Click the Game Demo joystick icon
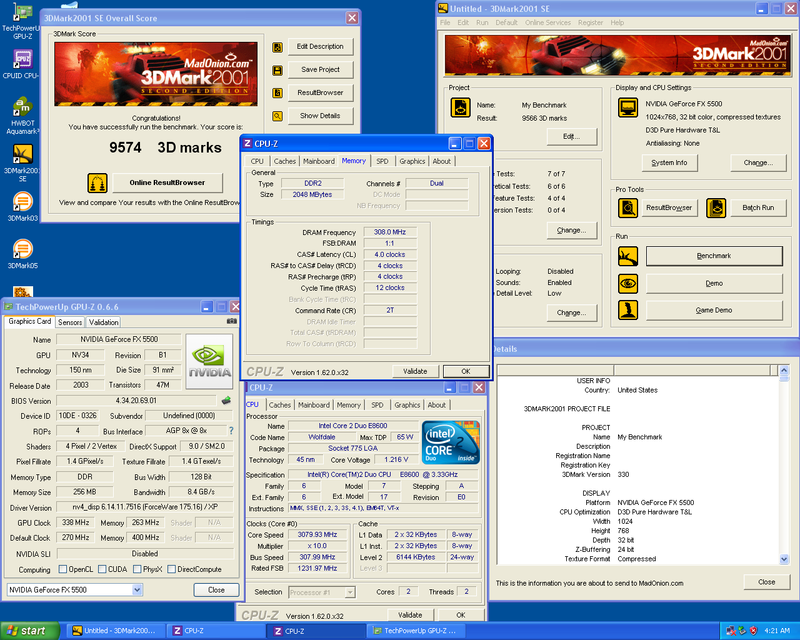The image size is (800, 640). coord(628,310)
